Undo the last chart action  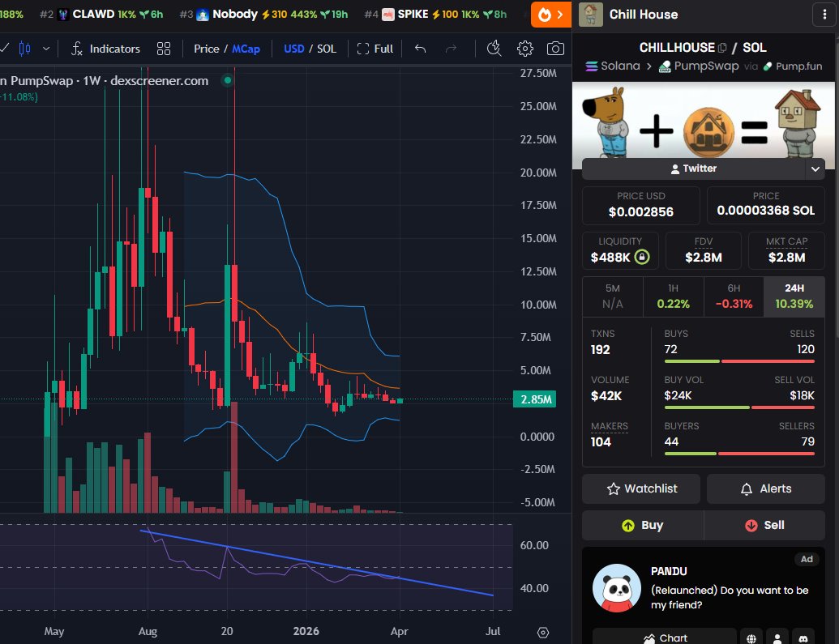[x=419, y=49]
